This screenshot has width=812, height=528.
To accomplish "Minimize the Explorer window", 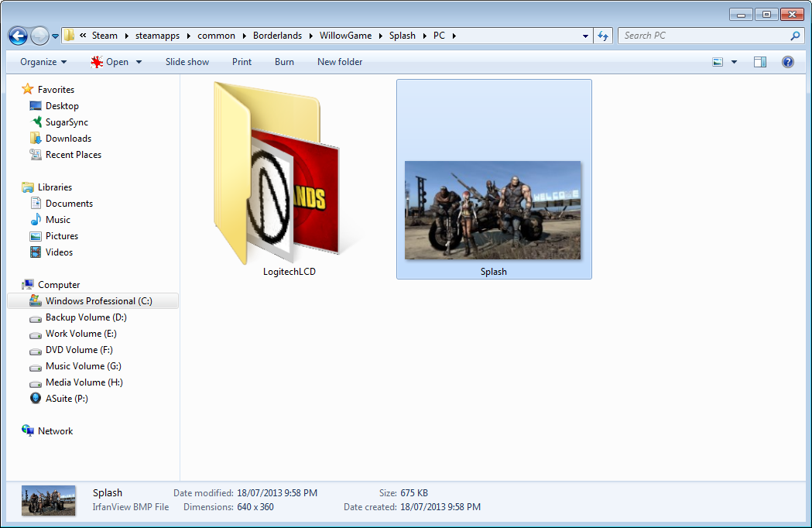I will coord(741,15).
